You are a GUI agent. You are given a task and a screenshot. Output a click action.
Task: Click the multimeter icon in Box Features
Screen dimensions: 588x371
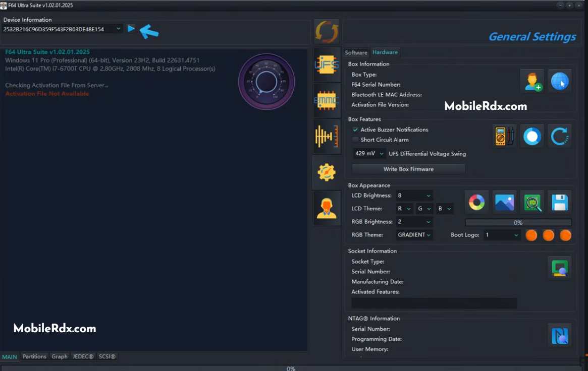click(x=504, y=136)
